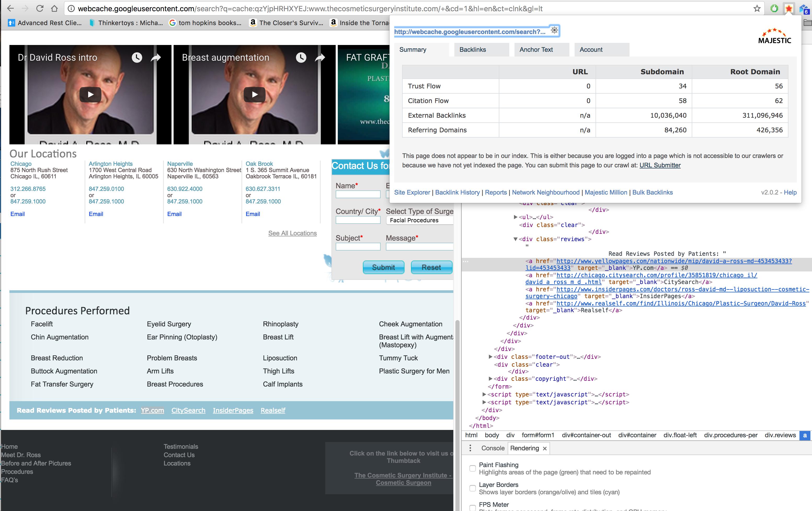The height and width of the screenshot is (511, 812).
Task: Reload the page with the refresh icon
Action: pos(40,8)
